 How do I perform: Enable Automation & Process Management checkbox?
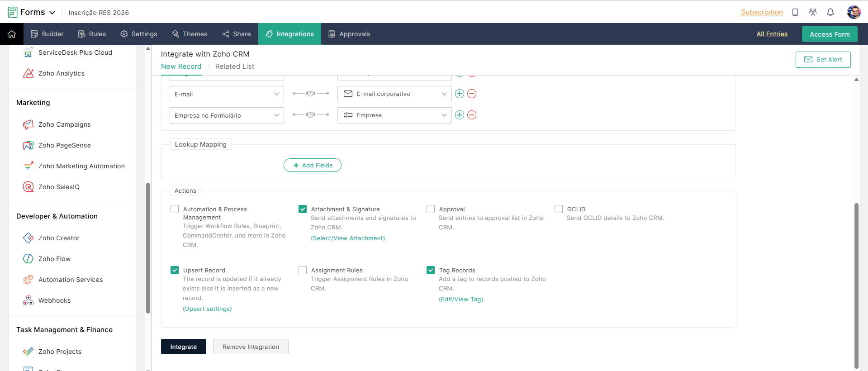[x=175, y=209]
